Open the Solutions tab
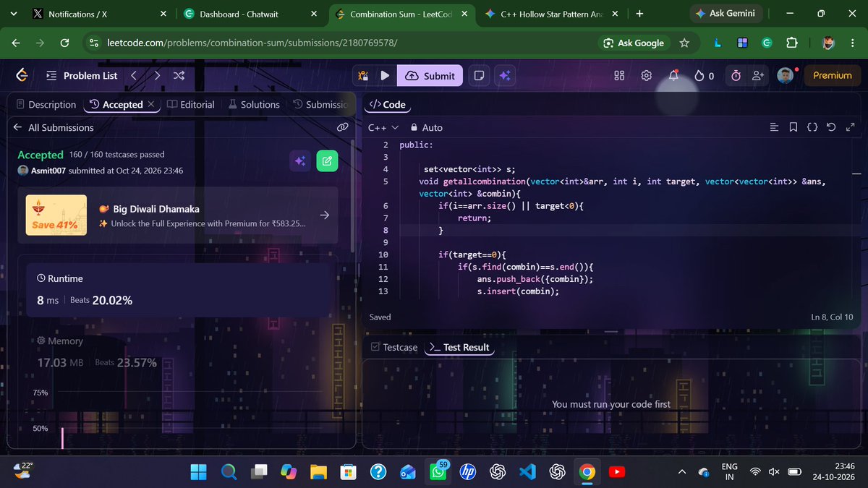 pyautogui.click(x=254, y=104)
